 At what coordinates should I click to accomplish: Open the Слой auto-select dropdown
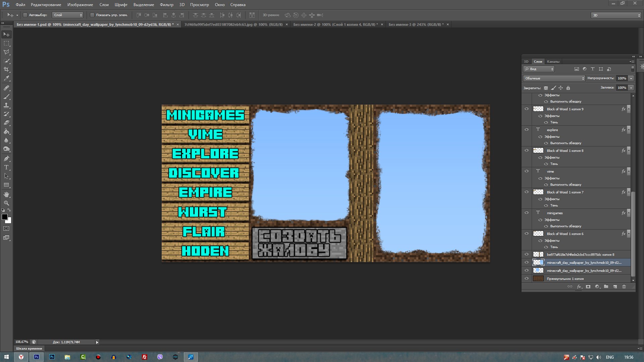68,15
